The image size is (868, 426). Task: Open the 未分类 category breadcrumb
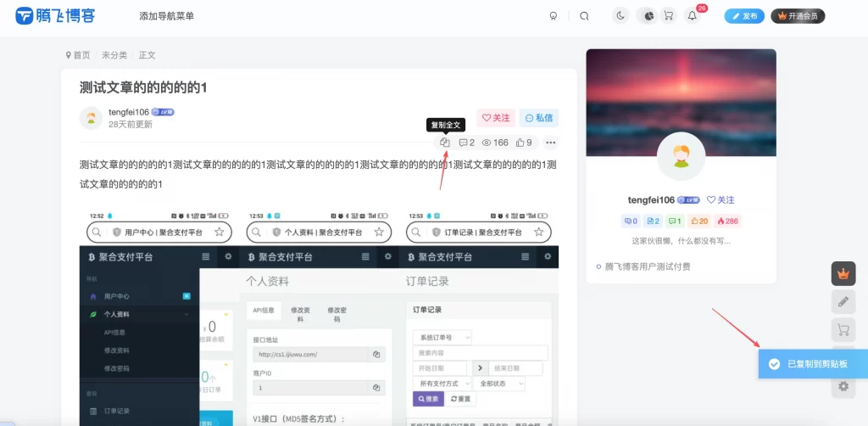114,55
